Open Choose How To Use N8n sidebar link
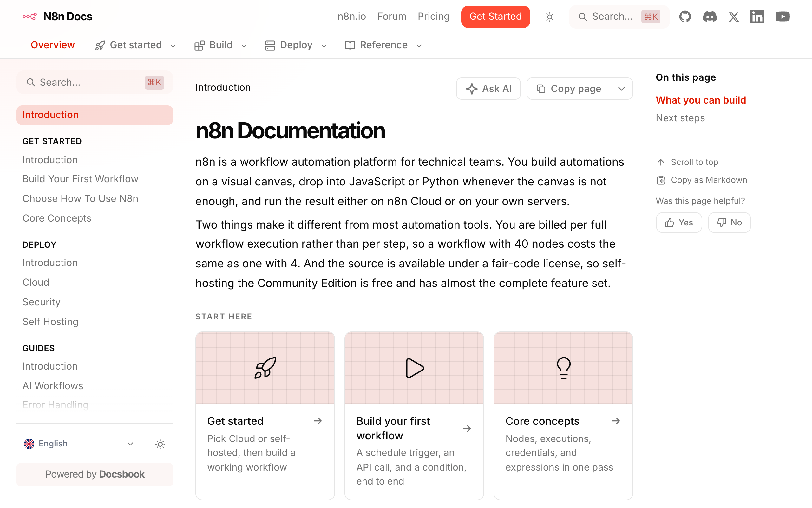This screenshot has width=812, height=508. click(81, 198)
